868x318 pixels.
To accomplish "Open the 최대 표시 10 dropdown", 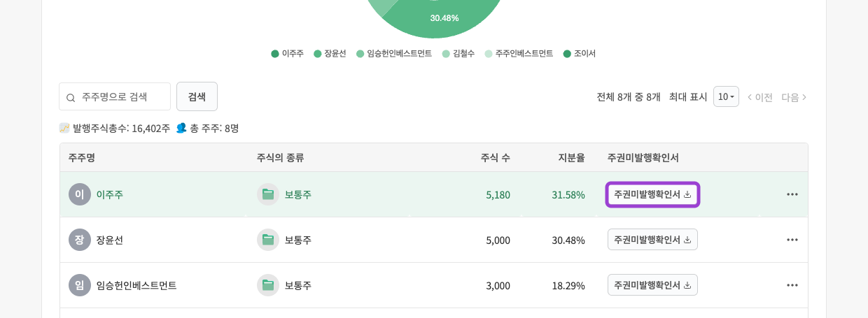I will pyautogui.click(x=726, y=96).
